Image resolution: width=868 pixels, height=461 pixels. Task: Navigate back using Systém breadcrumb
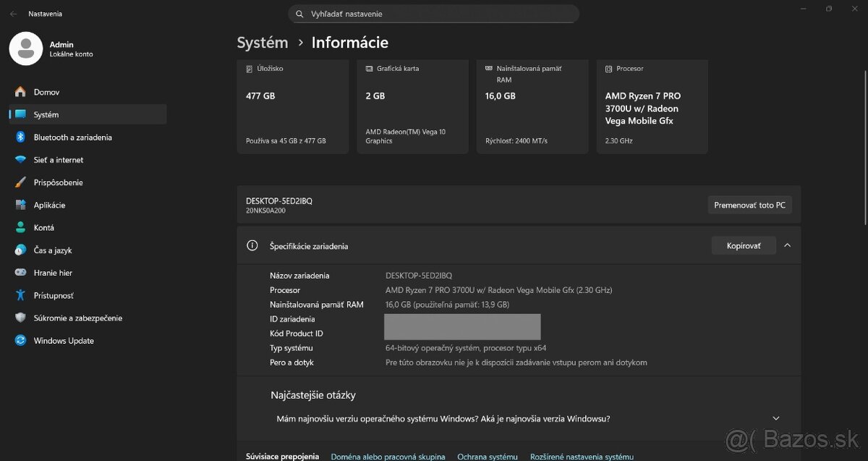(262, 42)
